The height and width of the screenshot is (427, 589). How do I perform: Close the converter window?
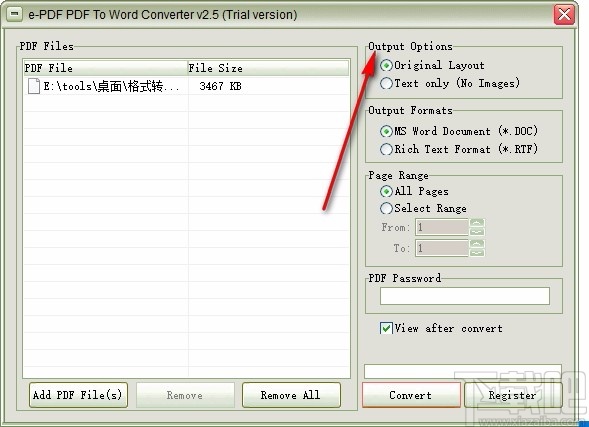tap(564, 15)
